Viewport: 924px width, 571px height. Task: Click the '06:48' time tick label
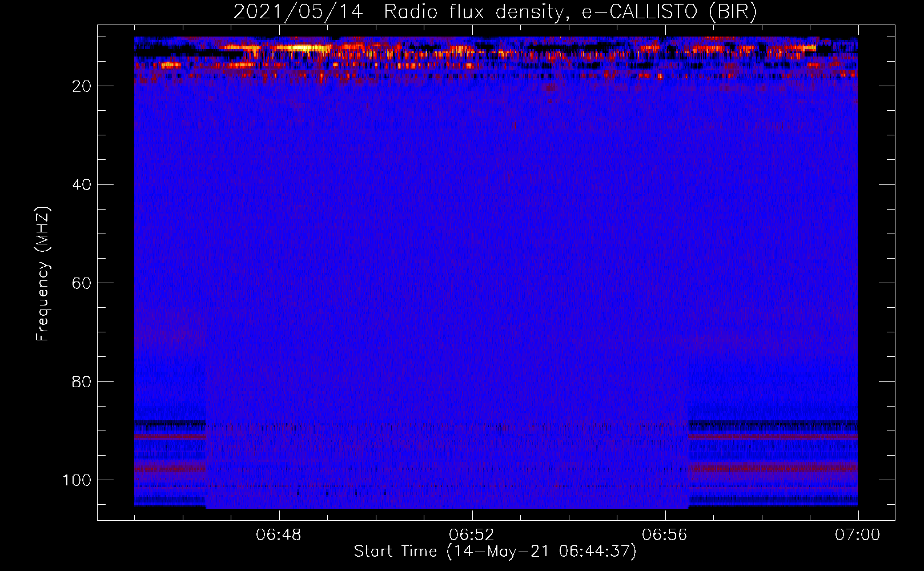pyautogui.click(x=279, y=535)
